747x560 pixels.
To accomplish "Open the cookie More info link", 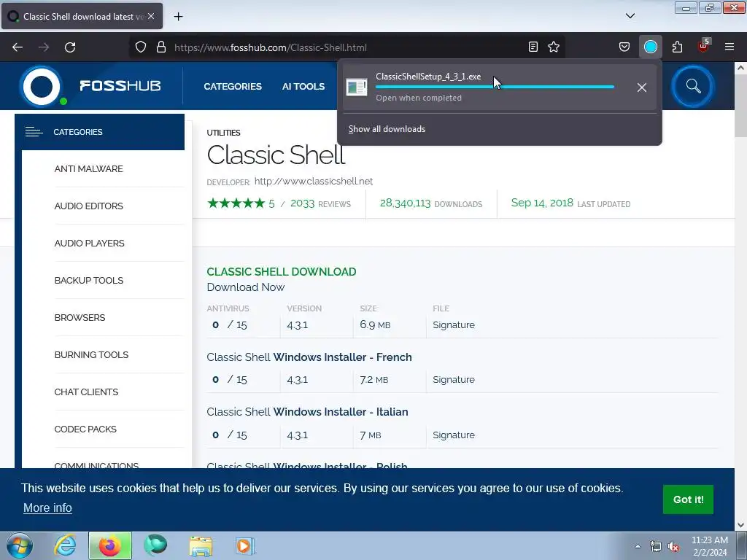I will 47,508.
